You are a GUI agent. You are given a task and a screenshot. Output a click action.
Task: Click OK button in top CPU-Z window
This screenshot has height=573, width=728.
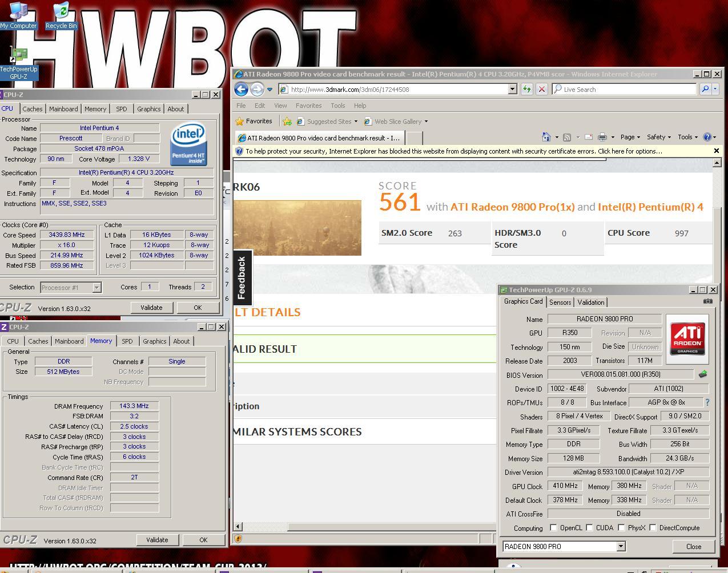point(198,308)
